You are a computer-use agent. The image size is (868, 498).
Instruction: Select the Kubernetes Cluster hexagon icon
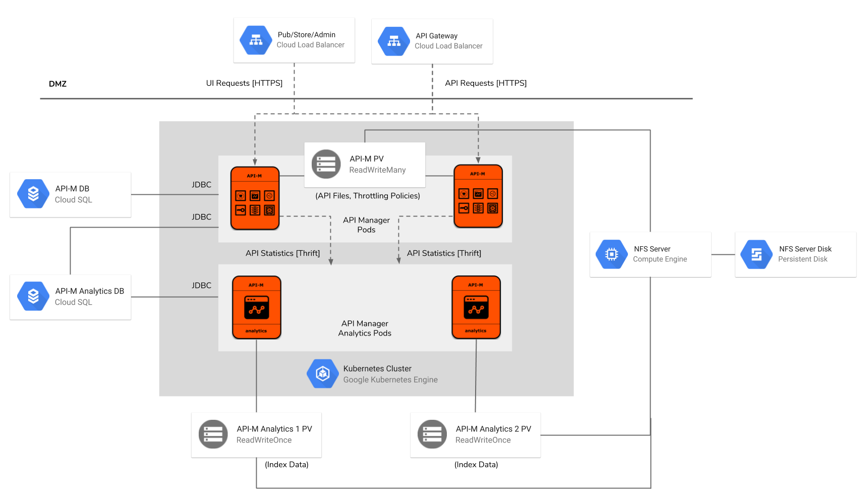pos(323,374)
